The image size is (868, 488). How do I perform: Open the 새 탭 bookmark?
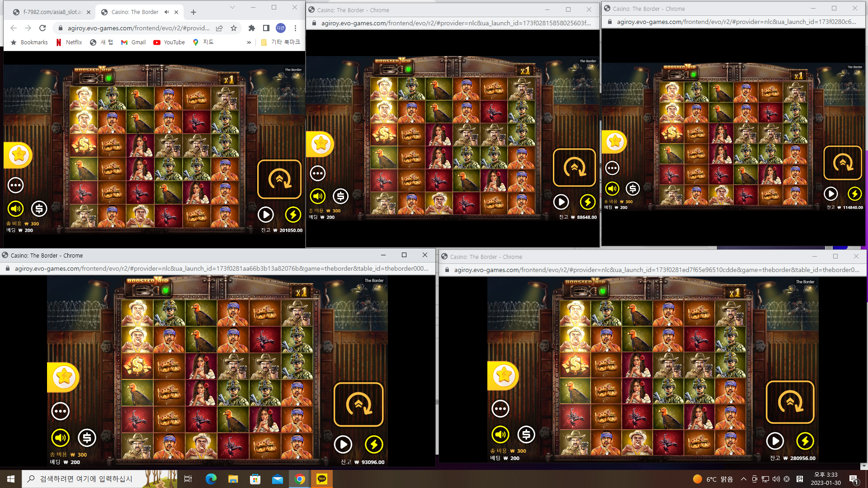[x=102, y=42]
